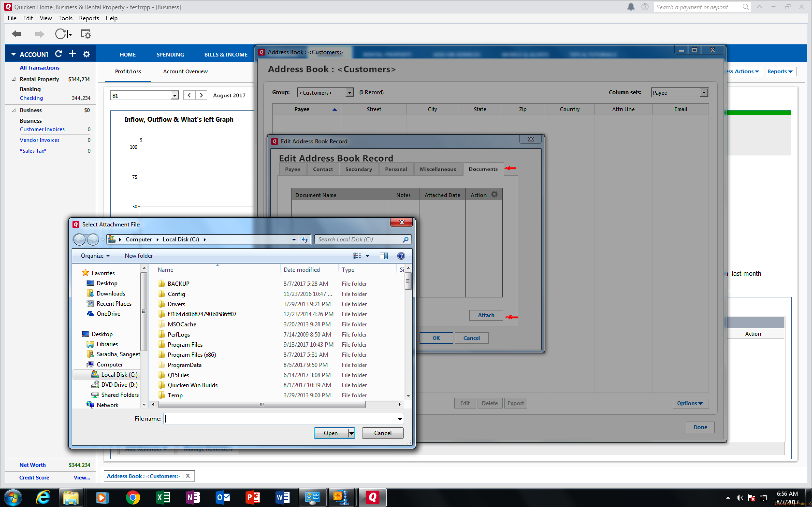The height and width of the screenshot is (507, 812).
Task: Select the Group dropdown for Customers
Action: (324, 92)
